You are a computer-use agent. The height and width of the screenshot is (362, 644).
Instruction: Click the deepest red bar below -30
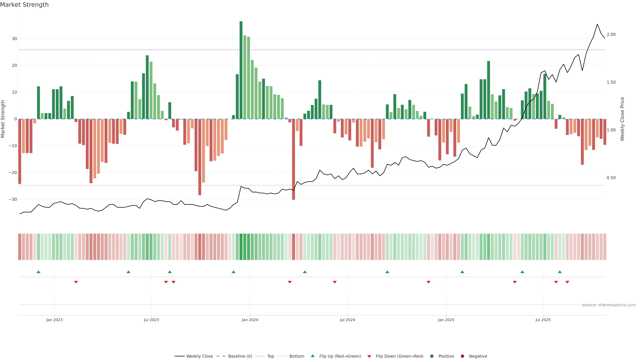[293, 160]
